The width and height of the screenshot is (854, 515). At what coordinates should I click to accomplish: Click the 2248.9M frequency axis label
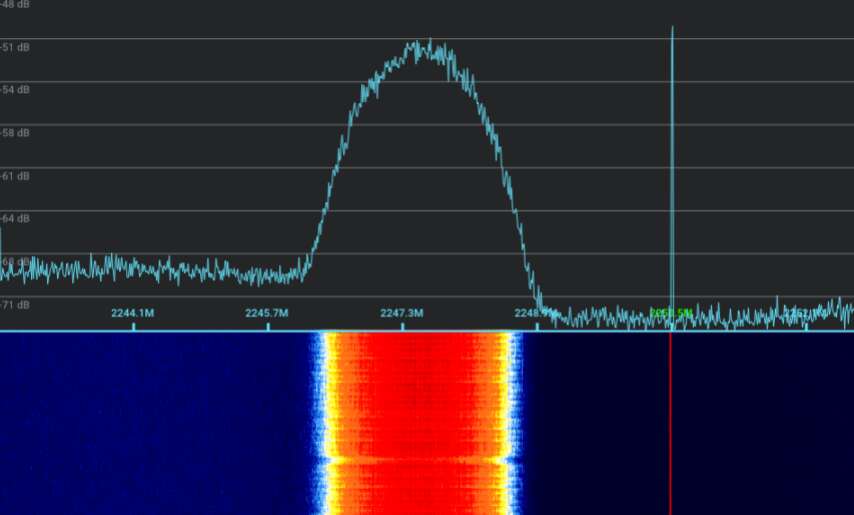(535, 313)
